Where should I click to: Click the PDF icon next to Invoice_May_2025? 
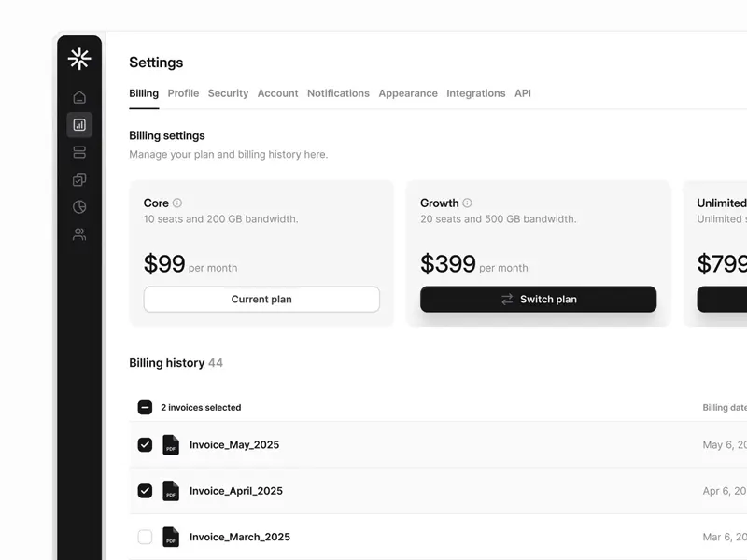coord(171,444)
